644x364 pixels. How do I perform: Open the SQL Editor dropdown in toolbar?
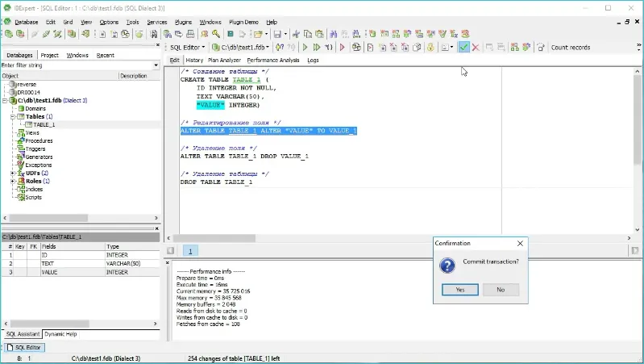pos(187,48)
